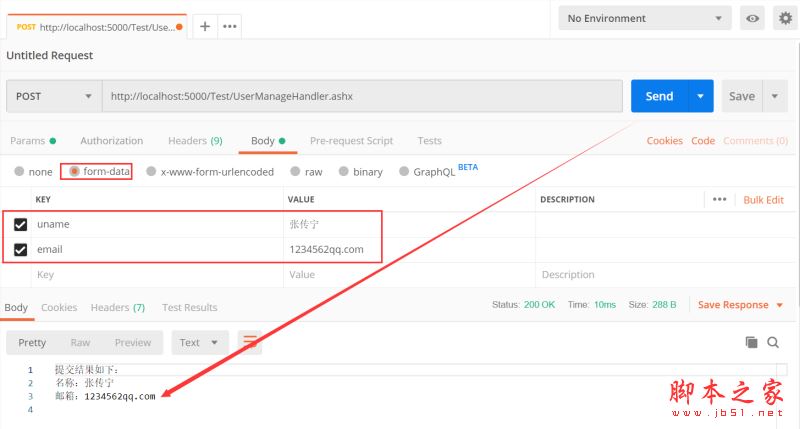The height and width of the screenshot is (429, 800).
Task: Expand the No Environment dropdown
Action: pos(645,18)
